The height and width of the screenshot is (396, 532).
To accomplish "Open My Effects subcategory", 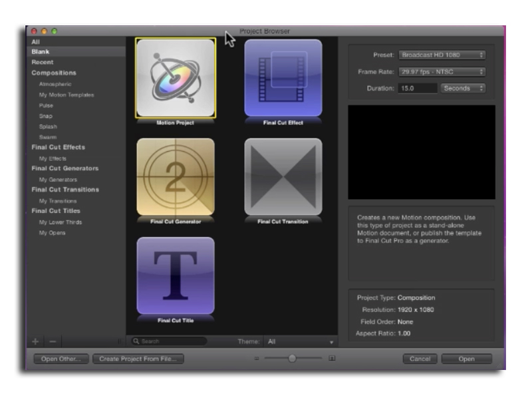I will [x=53, y=158].
